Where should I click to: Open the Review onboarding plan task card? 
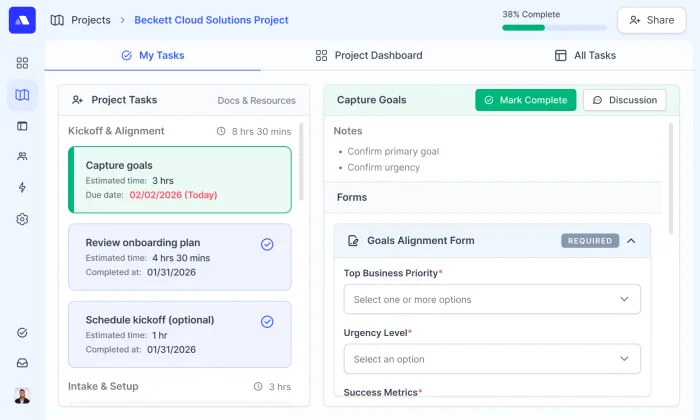coord(180,257)
